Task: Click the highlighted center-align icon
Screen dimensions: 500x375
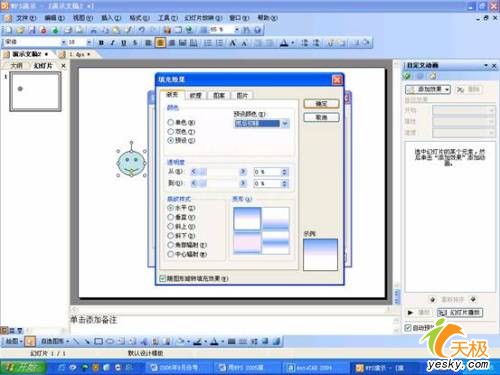Action: (160, 43)
